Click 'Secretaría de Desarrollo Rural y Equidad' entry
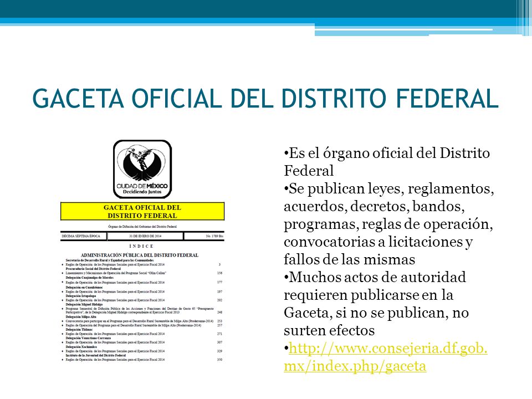 110,260
